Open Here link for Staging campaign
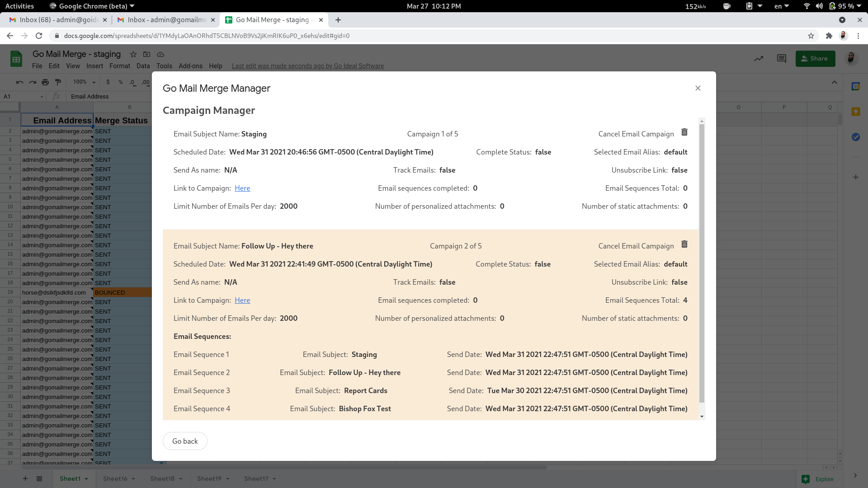Image resolution: width=868 pixels, height=488 pixels. coord(242,188)
